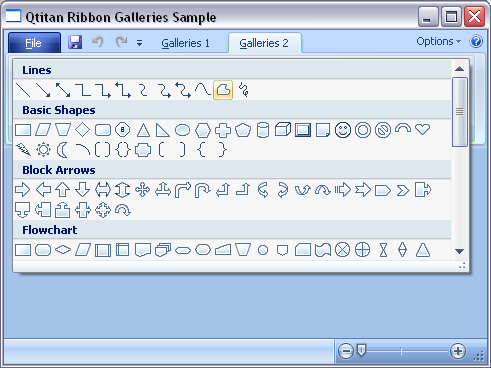
Task: Switch to the Galleries 2 tab
Action: pyautogui.click(x=264, y=43)
